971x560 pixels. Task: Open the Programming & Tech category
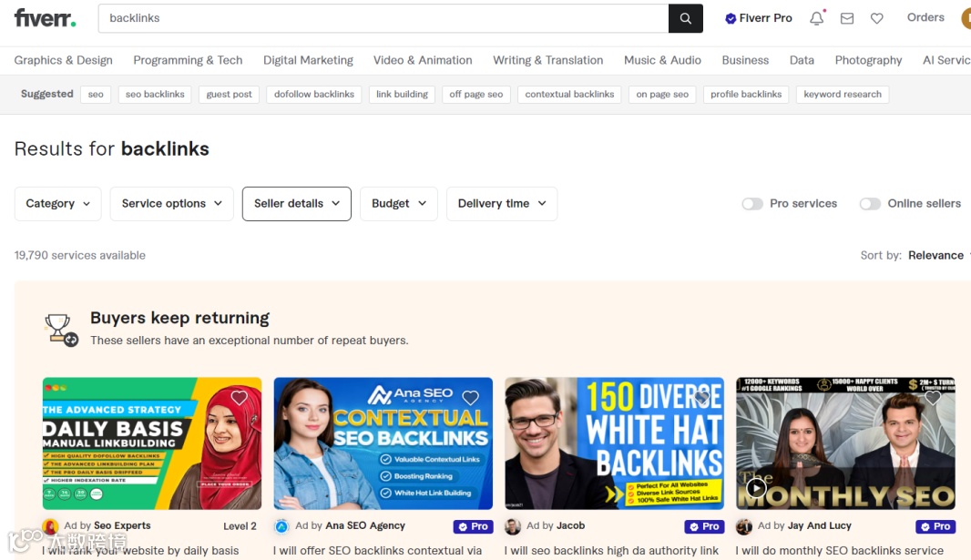188,60
